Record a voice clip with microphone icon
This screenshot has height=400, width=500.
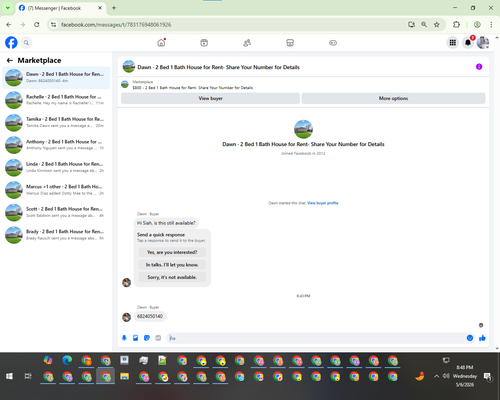tap(124, 338)
